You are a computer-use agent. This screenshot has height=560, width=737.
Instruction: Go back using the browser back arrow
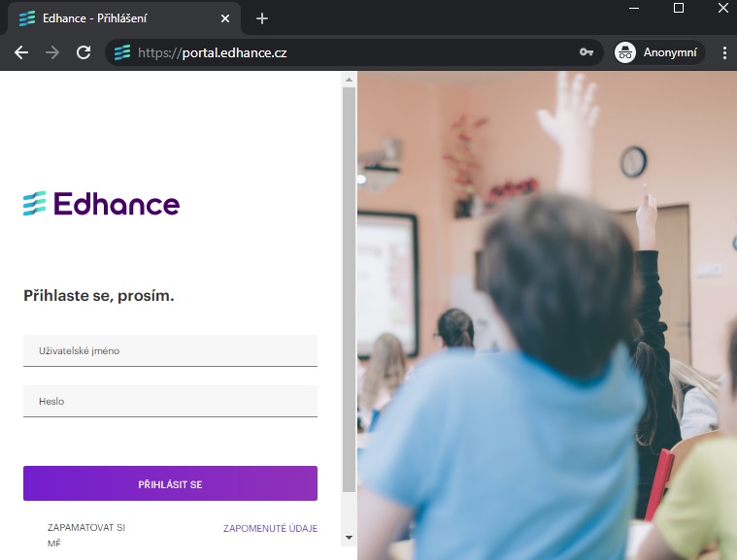click(21, 52)
